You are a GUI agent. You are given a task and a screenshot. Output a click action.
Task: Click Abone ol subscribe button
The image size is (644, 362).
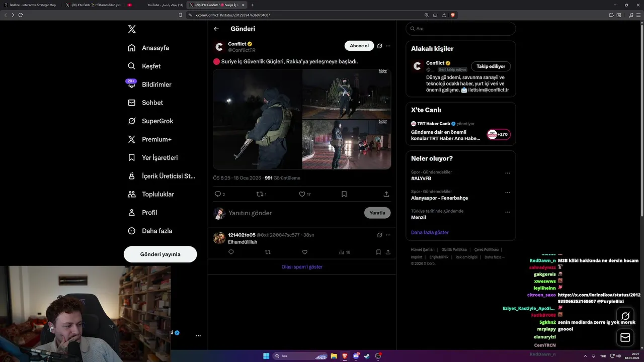359,46
